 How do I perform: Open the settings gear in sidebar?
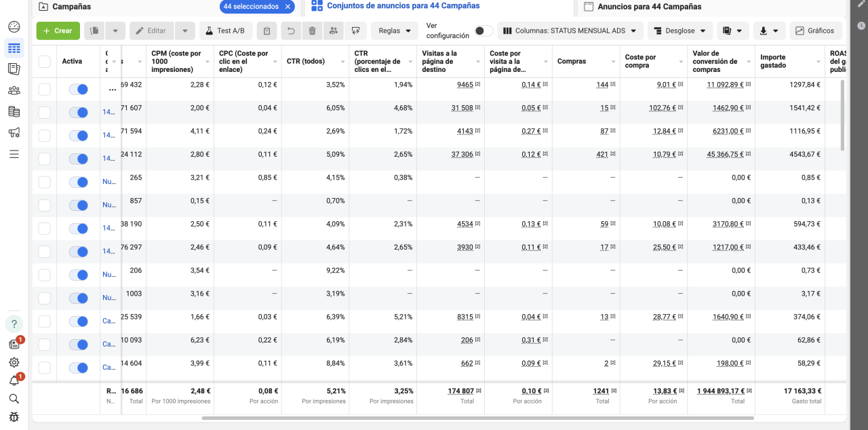tap(14, 363)
